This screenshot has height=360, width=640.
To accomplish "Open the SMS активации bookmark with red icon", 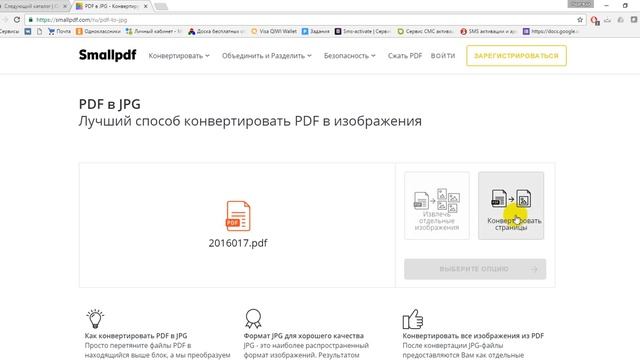I will (x=488, y=31).
